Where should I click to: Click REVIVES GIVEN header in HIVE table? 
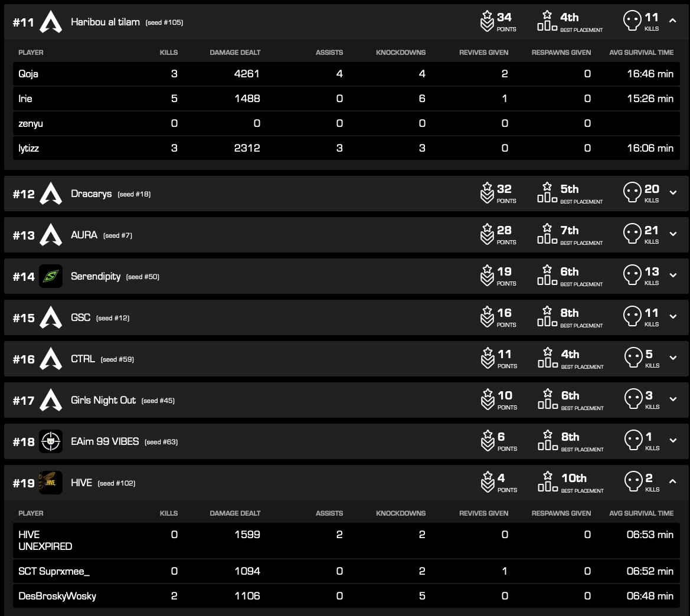(483, 513)
